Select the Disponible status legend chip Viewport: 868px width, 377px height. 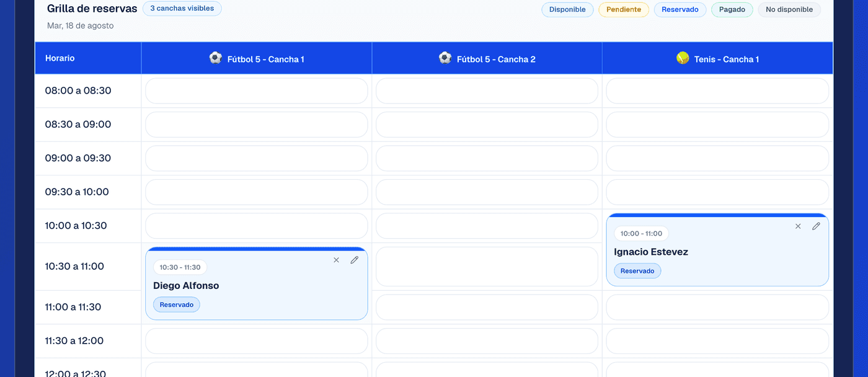coord(567,10)
